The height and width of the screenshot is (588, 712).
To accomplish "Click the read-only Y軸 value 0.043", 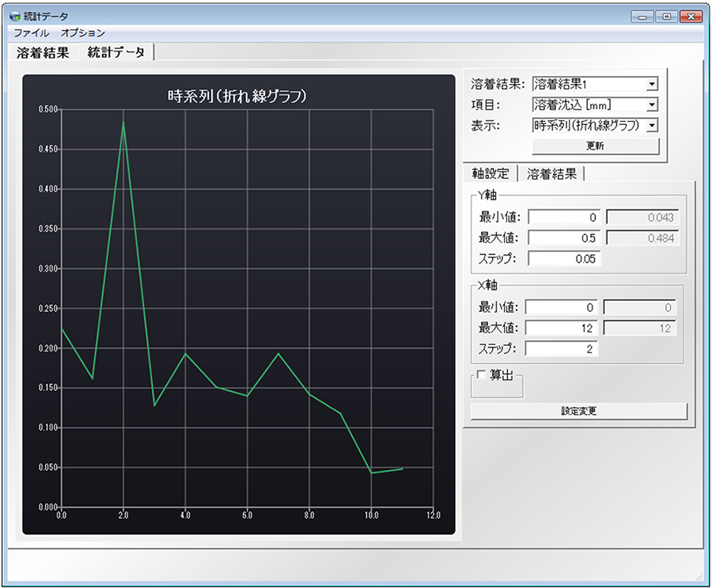I will 642,217.
